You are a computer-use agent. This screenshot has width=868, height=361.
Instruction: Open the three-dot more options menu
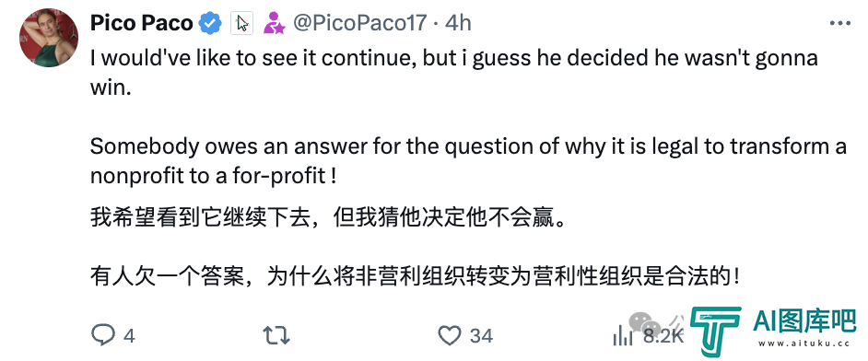coord(839,23)
